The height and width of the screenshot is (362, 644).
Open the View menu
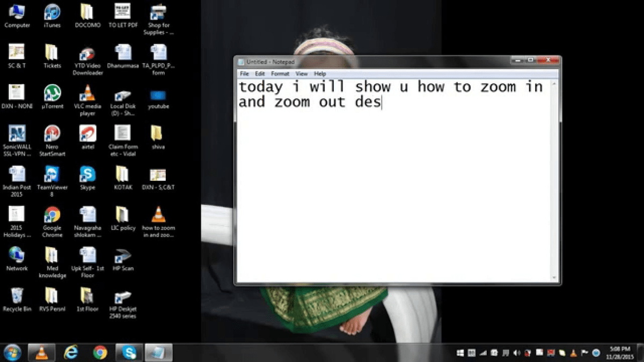point(302,73)
